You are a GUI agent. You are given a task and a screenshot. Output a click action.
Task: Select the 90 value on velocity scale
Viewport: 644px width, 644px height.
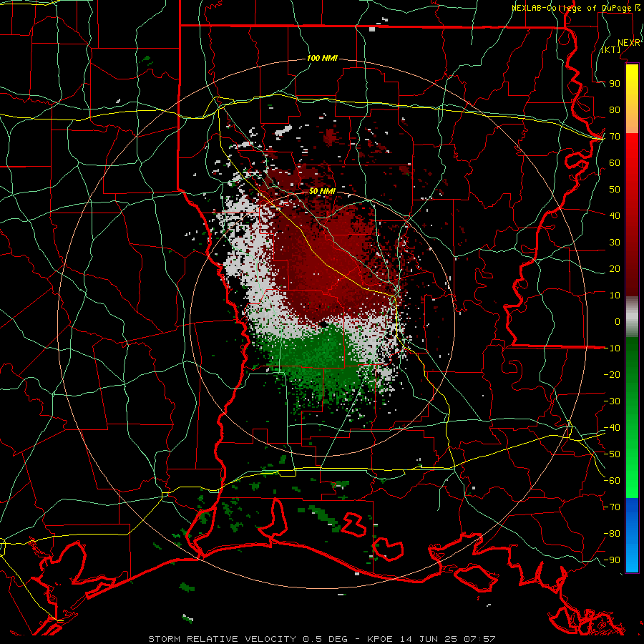click(615, 84)
